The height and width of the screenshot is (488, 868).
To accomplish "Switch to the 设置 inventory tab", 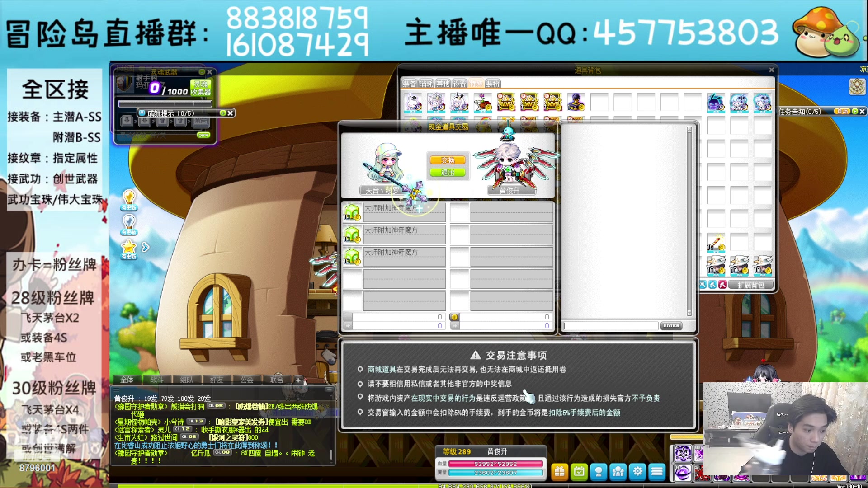I will click(x=460, y=84).
